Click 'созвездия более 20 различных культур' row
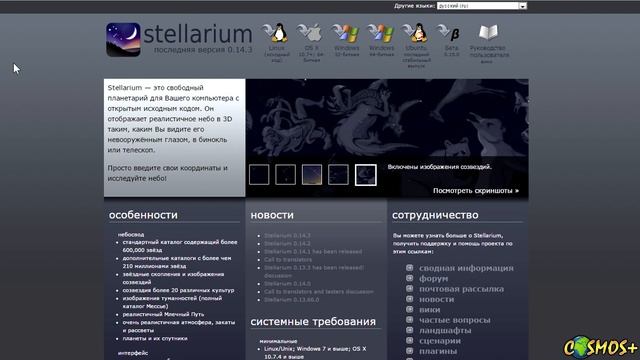 178,290
